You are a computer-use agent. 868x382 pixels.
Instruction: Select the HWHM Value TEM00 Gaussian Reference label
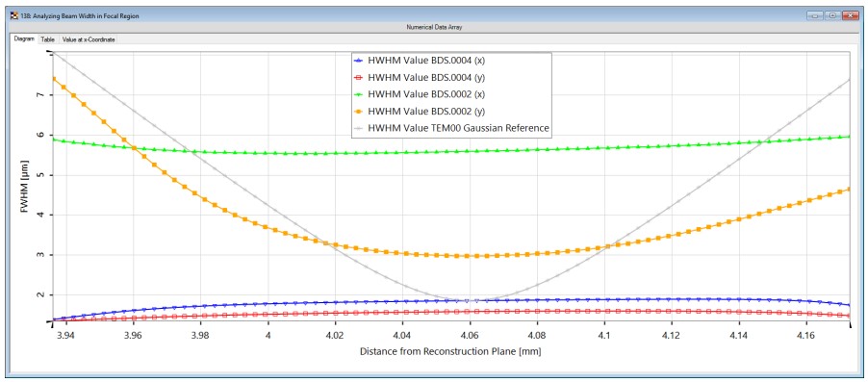tap(458, 128)
